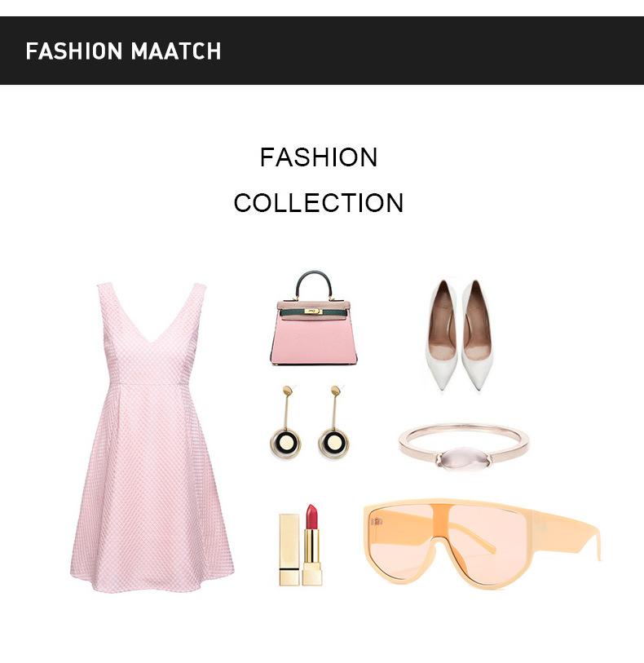Click the COLLECTION heading text

point(319,202)
